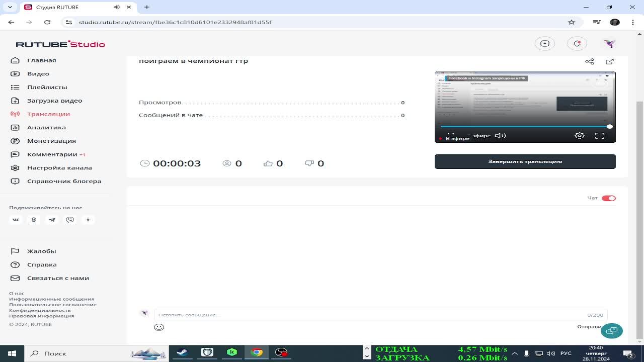Viewport: 644px width, 362px height.
Task: Open player settings gear
Action: pyautogui.click(x=580, y=136)
